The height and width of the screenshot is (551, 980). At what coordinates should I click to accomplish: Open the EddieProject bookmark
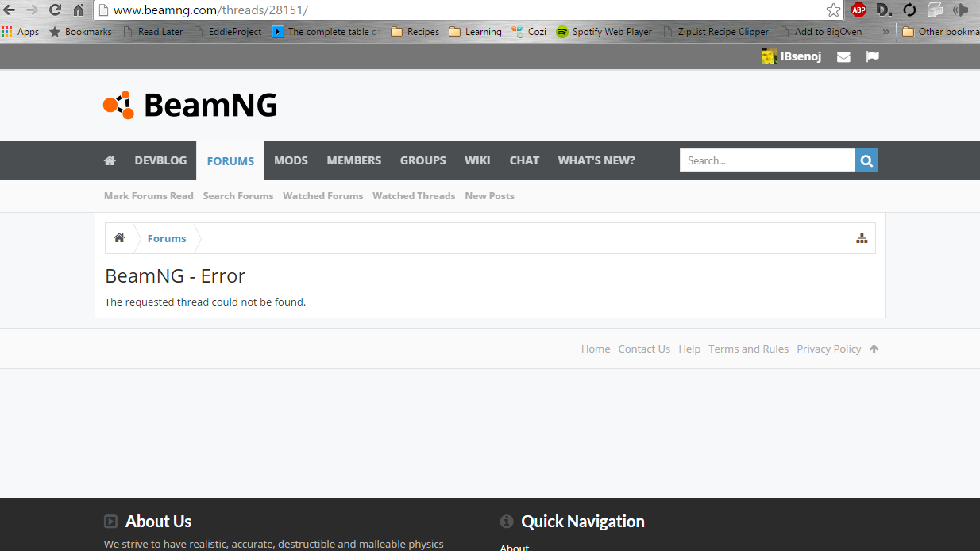point(227,32)
